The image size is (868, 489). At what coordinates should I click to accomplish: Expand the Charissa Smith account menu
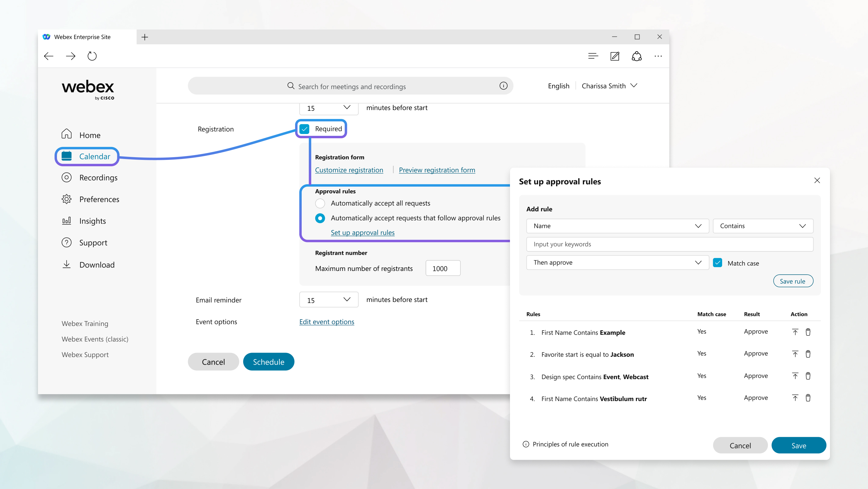coord(609,86)
